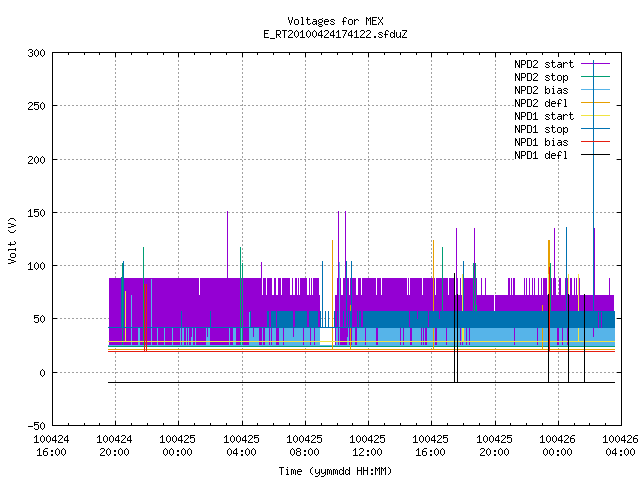The width and height of the screenshot is (640, 480).
Task: Click the '100426 00:00' x-axis tick label
Action: (x=557, y=446)
